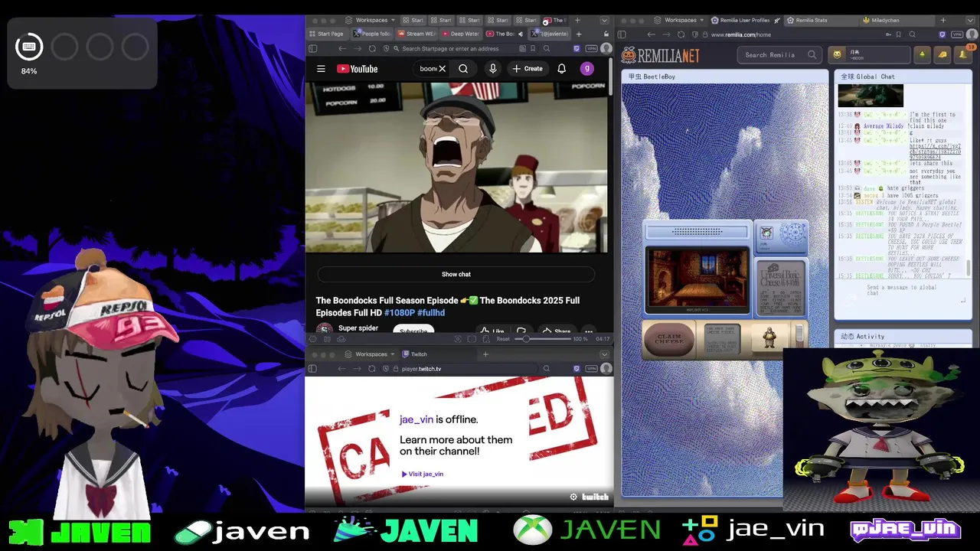980x551 pixels.
Task: Open Workspaces dropdown in the Remilia browser window
Action: point(677,20)
